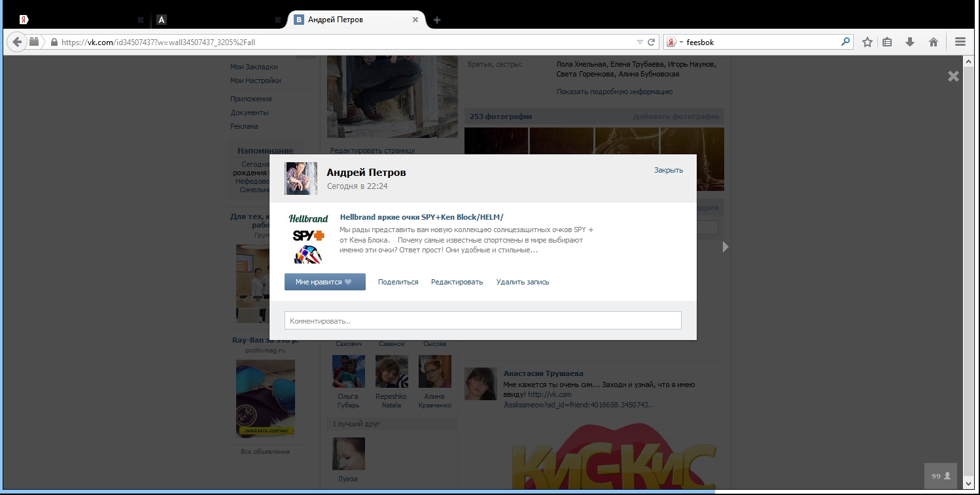Open Реклама in left menu
The height and width of the screenshot is (495, 980).
(244, 126)
